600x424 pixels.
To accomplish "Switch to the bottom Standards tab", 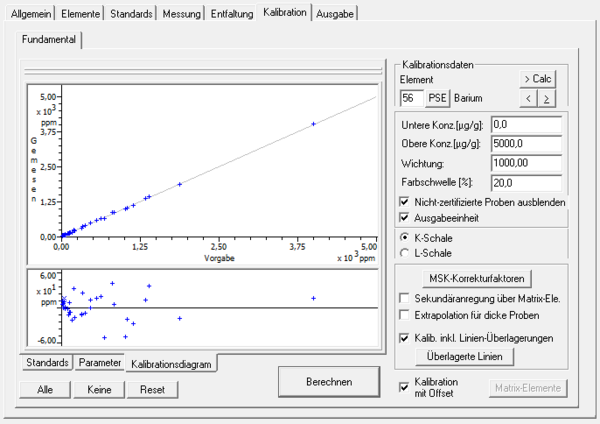I will 47,362.
